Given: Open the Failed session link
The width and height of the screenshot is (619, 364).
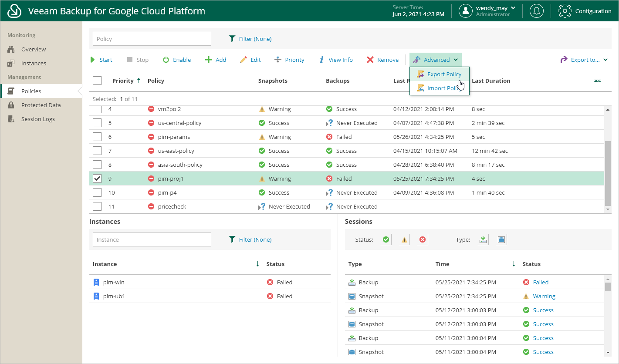Looking at the screenshot, I should point(541,282).
